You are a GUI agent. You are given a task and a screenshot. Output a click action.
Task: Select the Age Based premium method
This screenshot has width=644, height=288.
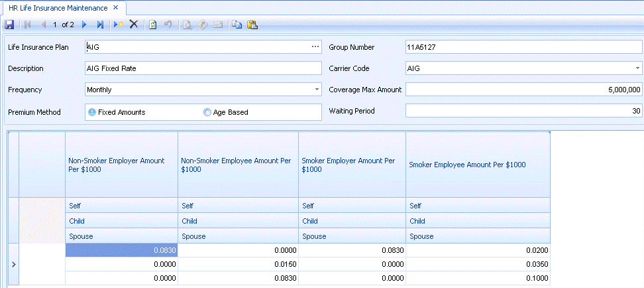(x=207, y=112)
